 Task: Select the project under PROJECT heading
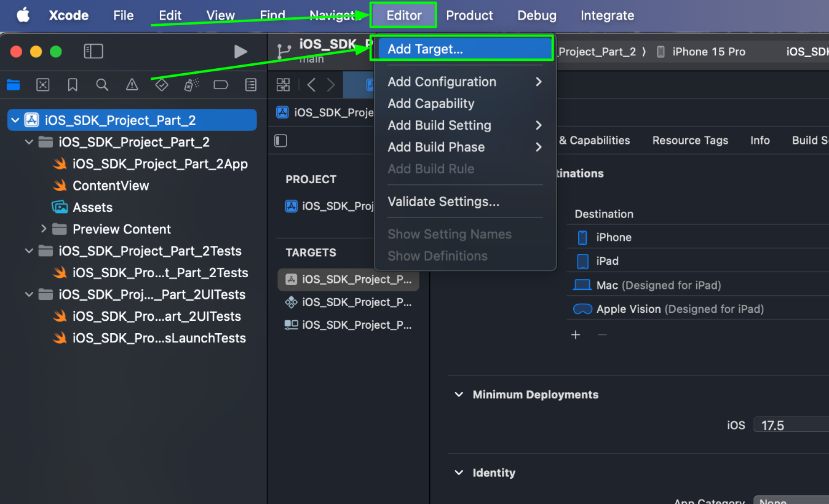pyautogui.click(x=330, y=207)
